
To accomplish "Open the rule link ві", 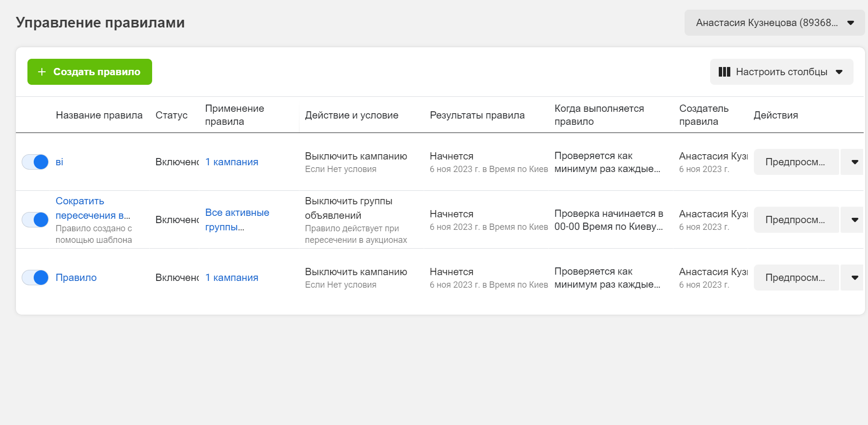I will pos(59,162).
